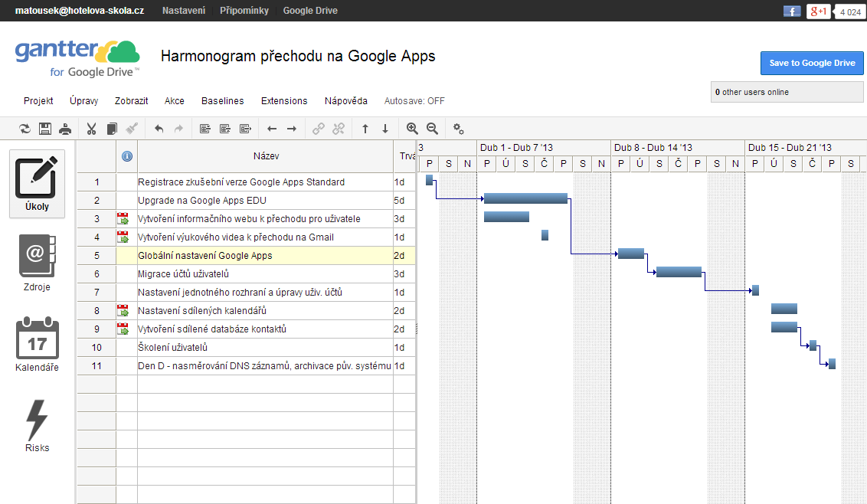Open the Risks panel

click(x=37, y=425)
